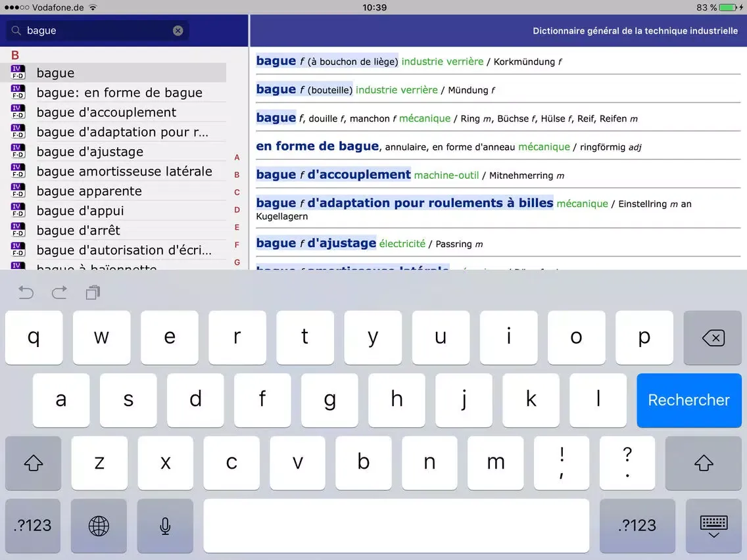Screen dimensions: 747x560
Task: Tap the globe language switch key
Action: click(99, 526)
